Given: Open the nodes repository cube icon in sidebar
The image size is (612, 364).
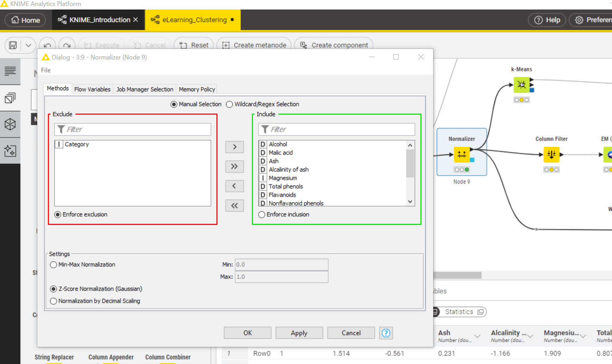Looking at the screenshot, I should click(10, 124).
